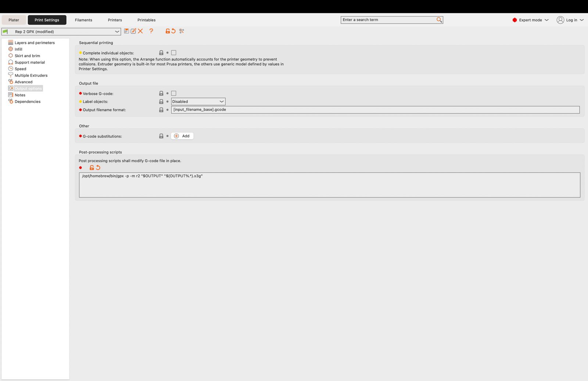Open the Expert mode dropdown

(530, 20)
